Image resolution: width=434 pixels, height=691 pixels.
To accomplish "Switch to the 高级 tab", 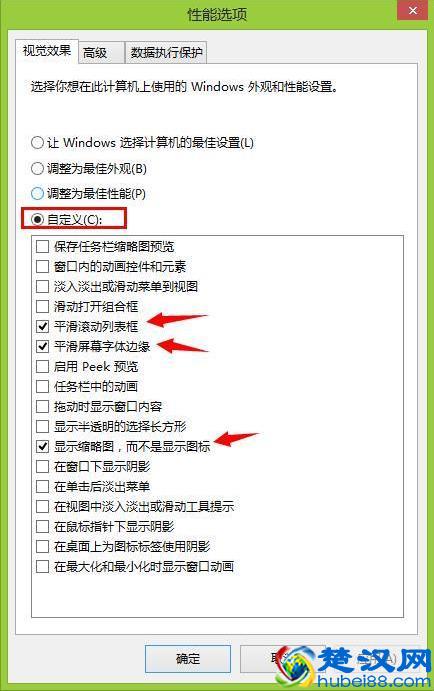I will coord(101,53).
